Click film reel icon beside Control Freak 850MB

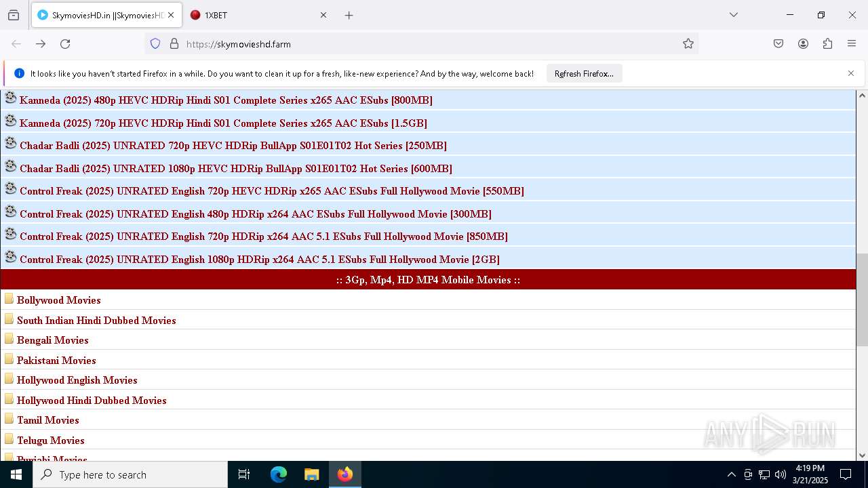pos(10,234)
